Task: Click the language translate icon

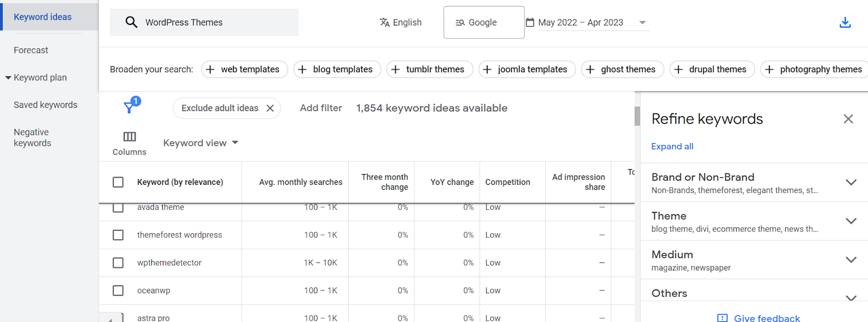Action: [385, 22]
